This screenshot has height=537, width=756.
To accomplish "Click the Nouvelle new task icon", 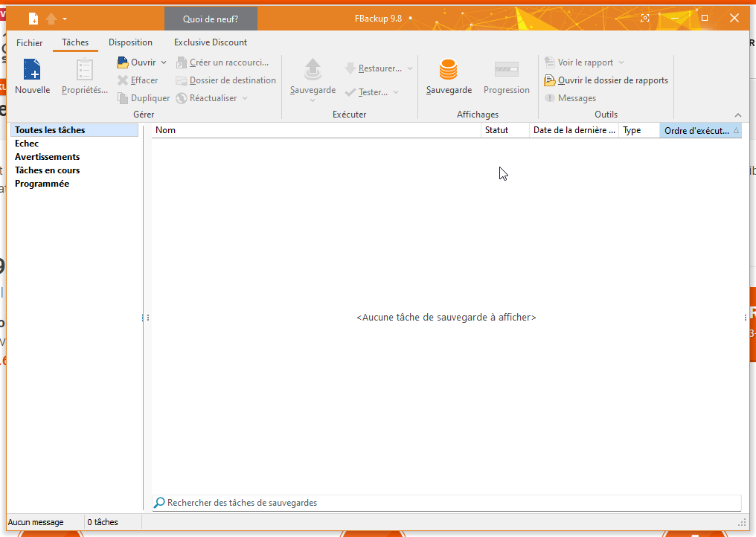I will coord(32,70).
